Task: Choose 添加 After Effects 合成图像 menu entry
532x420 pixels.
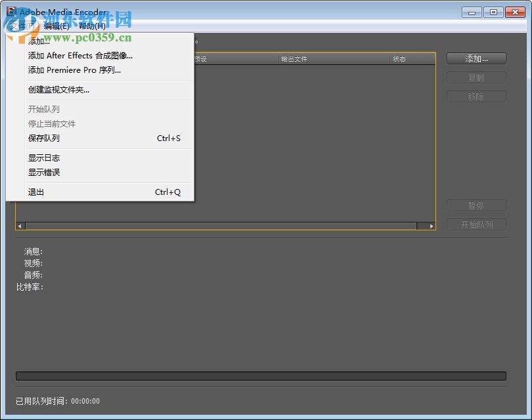Action: [79, 56]
